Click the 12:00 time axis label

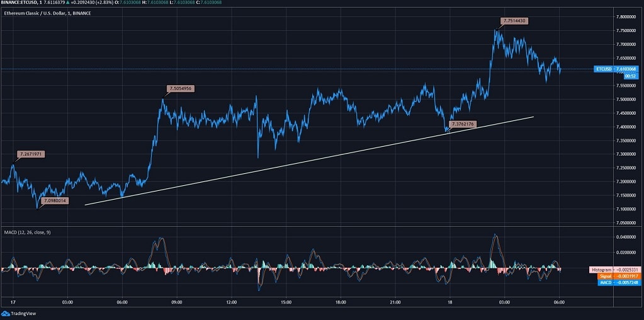[231, 302]
